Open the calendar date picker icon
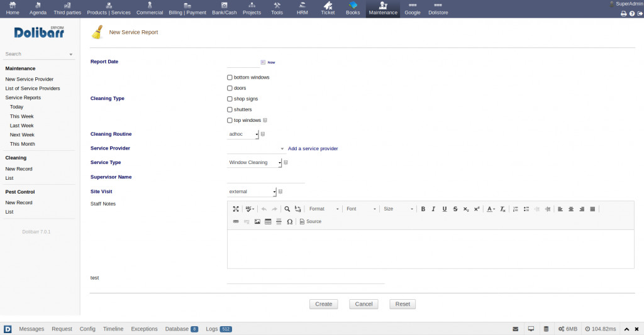This screenshot has height=335, width=644. tap(263, 62)
